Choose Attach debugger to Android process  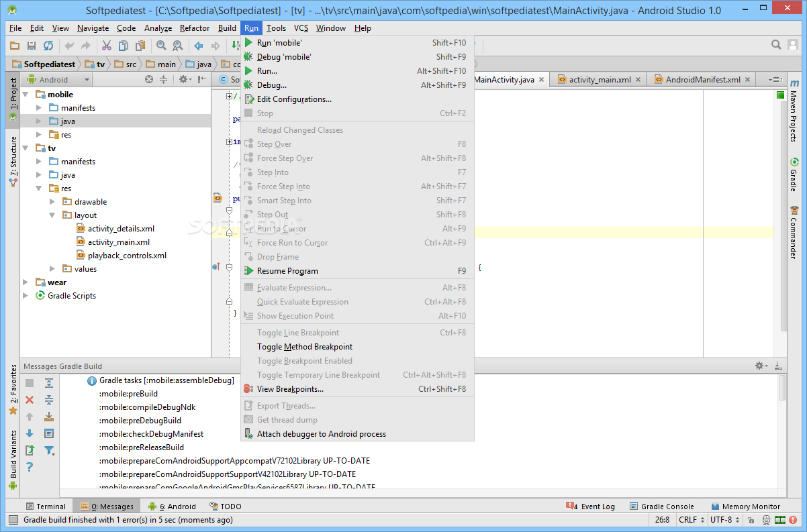(357, 434)
